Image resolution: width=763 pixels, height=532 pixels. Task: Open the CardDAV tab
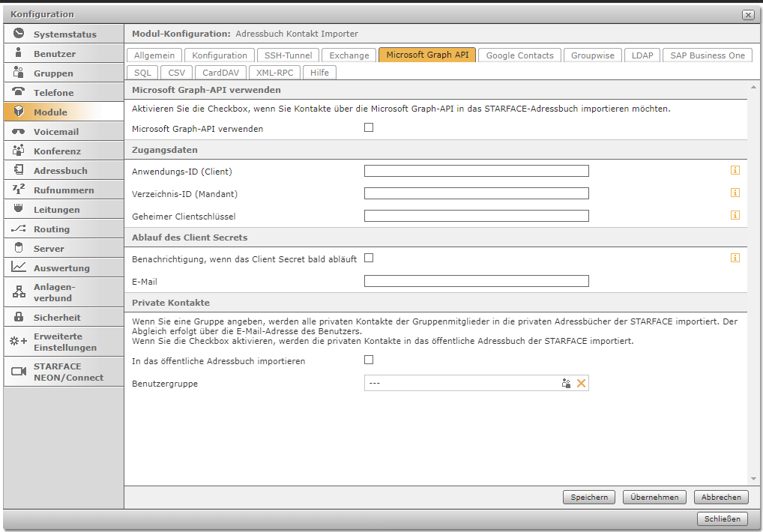[220, 73]
